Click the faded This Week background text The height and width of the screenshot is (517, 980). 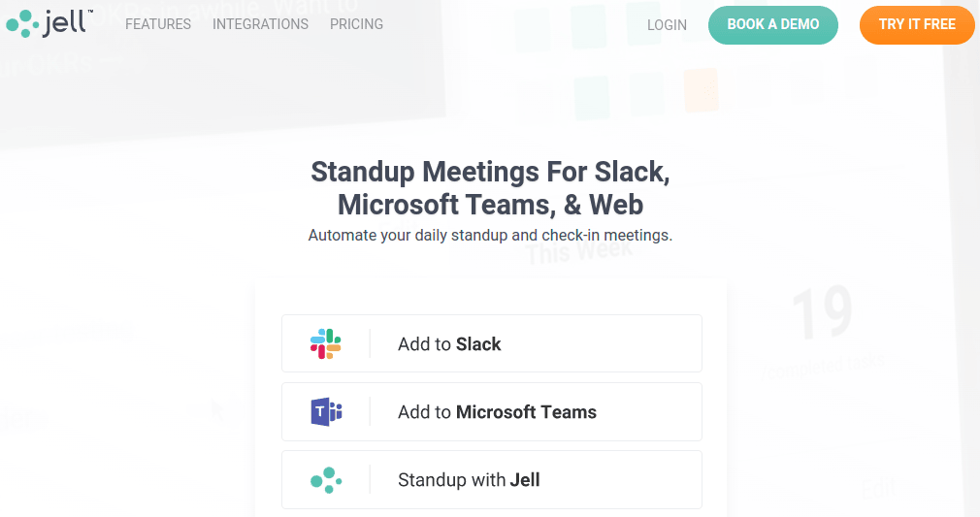point(579,251)
